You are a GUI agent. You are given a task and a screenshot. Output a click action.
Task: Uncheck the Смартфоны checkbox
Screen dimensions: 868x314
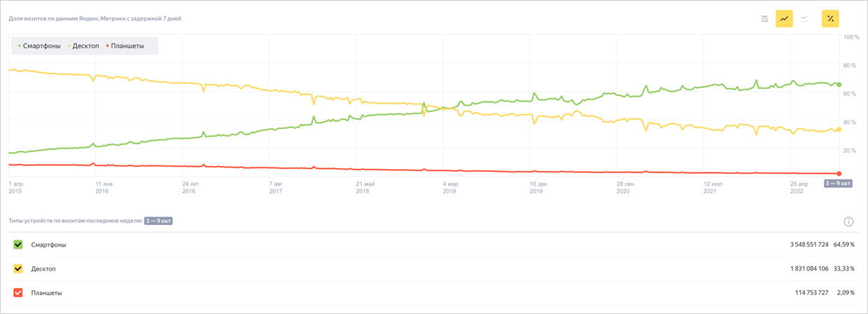(x=18, y=245)
